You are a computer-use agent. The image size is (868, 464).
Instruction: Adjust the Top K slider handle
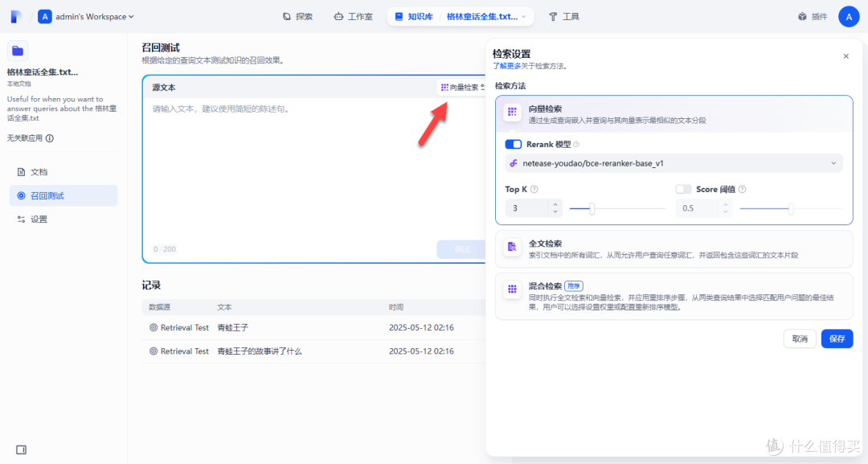[x=592, y=209]
